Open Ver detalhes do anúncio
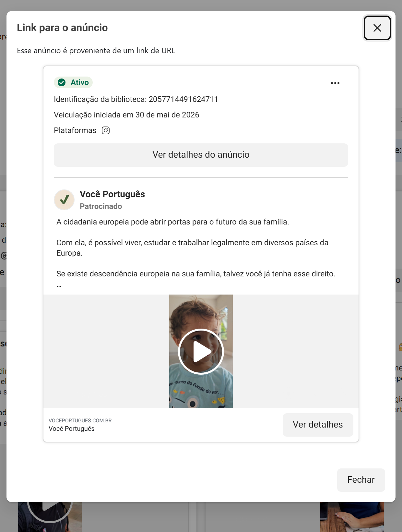The width and height of the screenshot is (402, 532). pos(201,155)
